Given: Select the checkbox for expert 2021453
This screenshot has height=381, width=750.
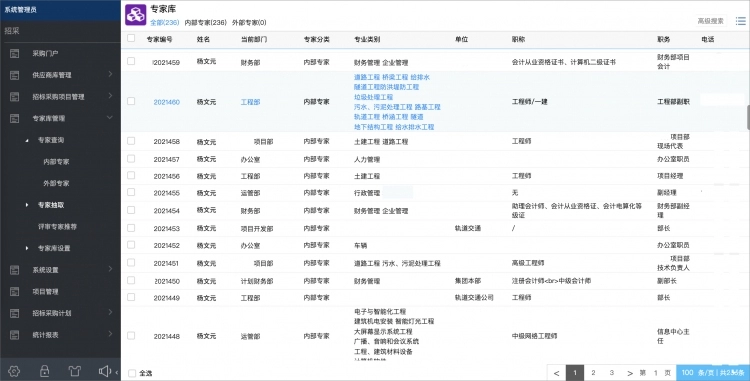Looking at the screenshot, I should (131, 228).
